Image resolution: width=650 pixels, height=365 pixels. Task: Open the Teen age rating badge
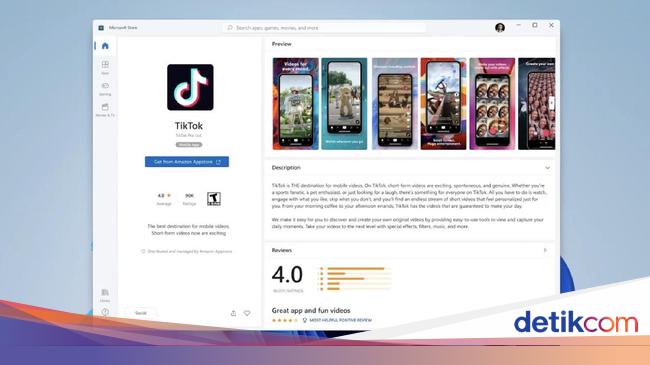(214, 199)
